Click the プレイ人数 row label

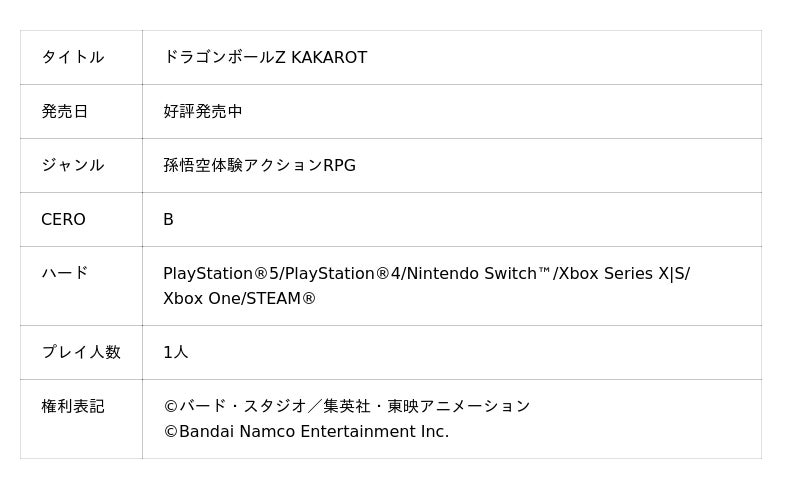click(80, 352)
